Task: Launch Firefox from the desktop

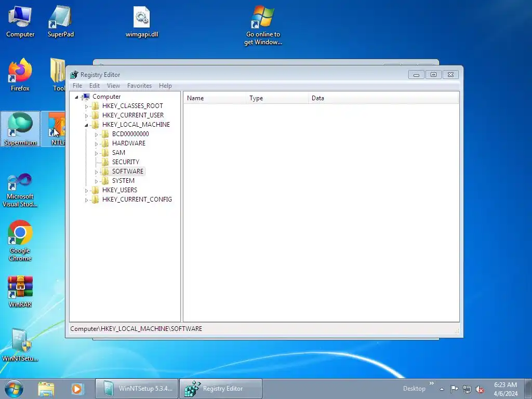Action: pyautogui.click(x=20, y=75)
